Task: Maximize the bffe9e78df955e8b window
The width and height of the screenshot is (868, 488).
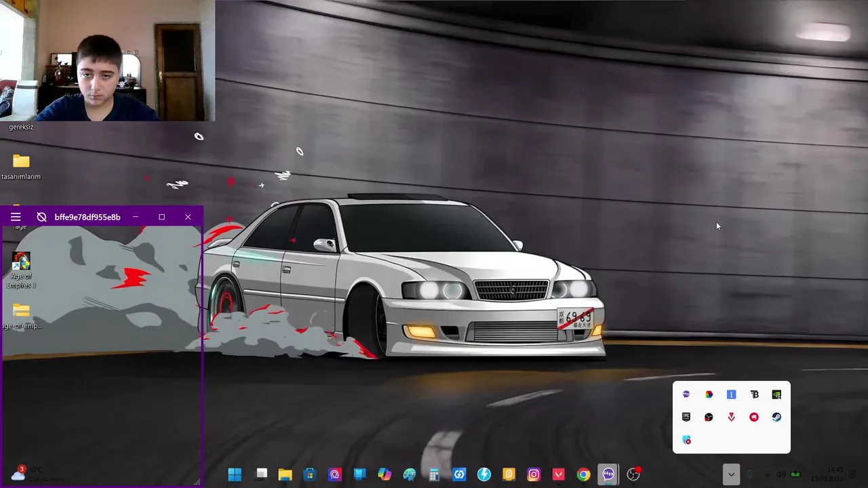Action: [x=161, y=217]
